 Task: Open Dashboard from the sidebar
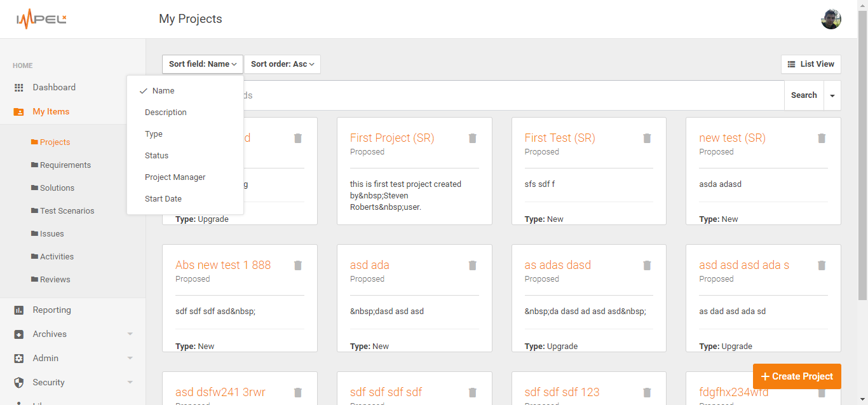[x=54, y=87]
